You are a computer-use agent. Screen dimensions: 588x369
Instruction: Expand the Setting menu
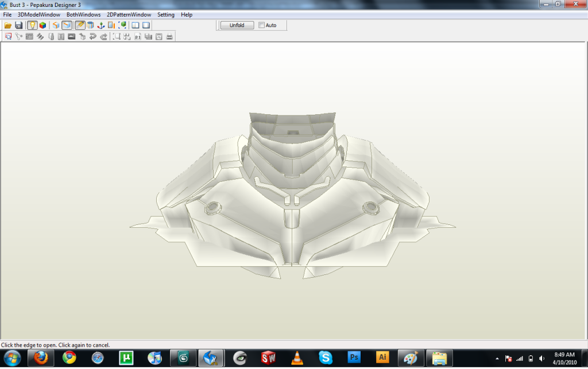click(166, 14)
